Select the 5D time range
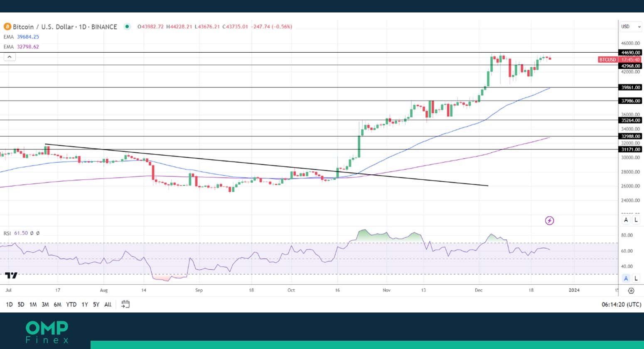Screen dimensions: 644x349 pos(21,305)
